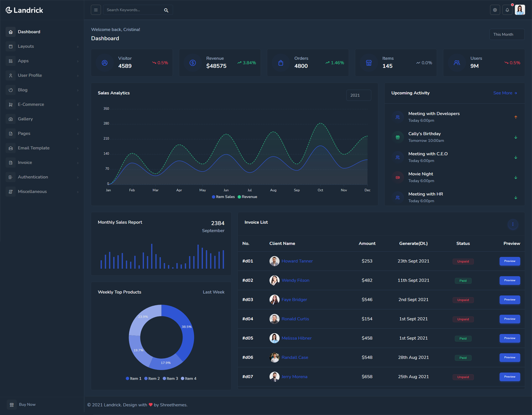Viewport: 532px width, 415px height.
Task: Click the Revenue dollar icon
Action: (192, 63)
